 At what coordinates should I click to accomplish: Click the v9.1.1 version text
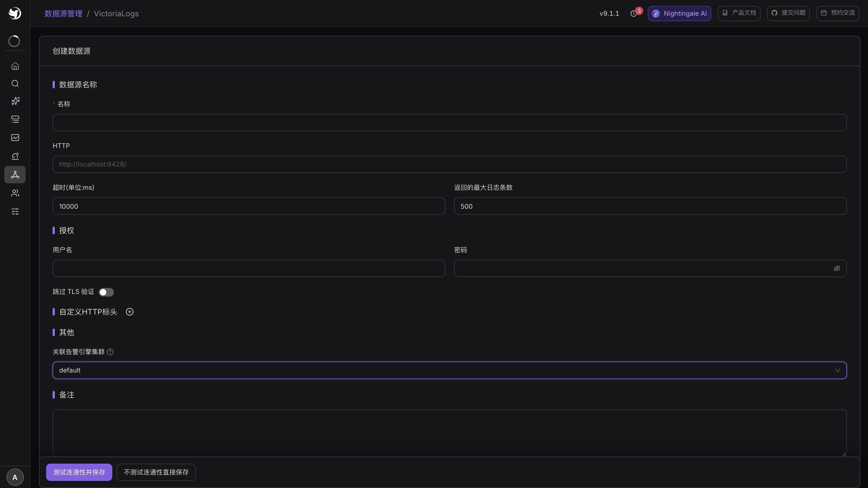tap(609, 14)
